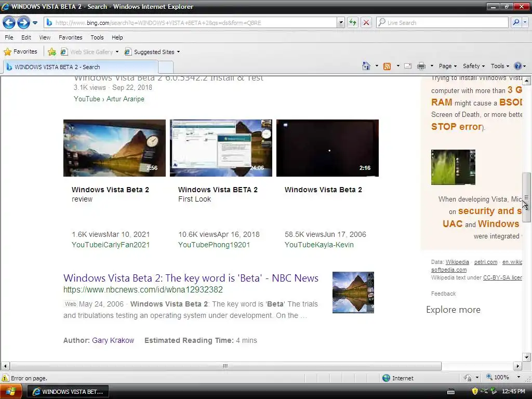Viewport: 532px width, 399px height.
Task: Open the YouTube iCarlyFan2021 channel link
Action: [111, 245]
